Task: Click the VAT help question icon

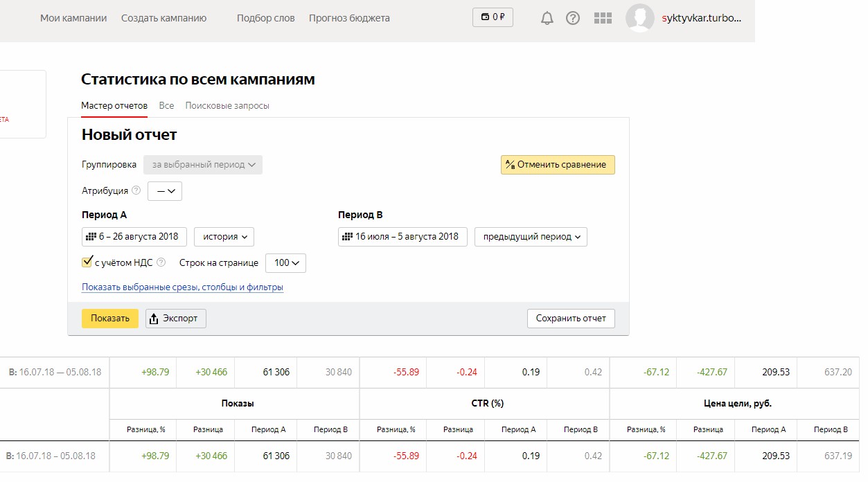Action: tap(161, 262)
